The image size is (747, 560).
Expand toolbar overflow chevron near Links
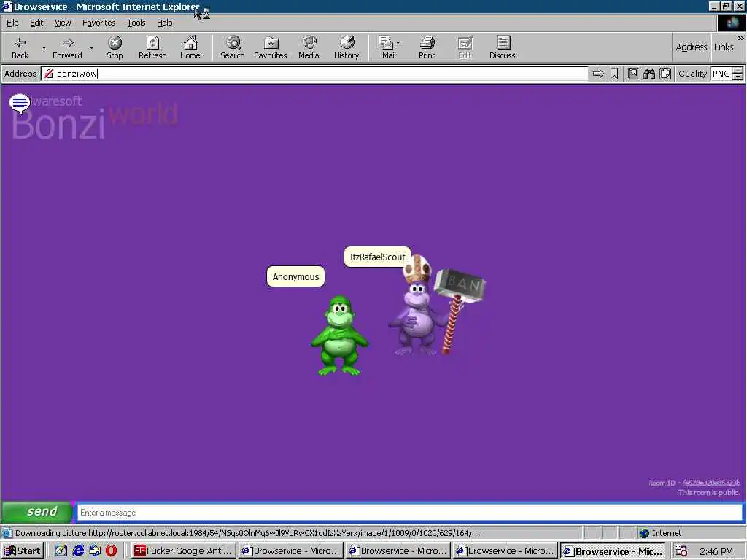741,38
